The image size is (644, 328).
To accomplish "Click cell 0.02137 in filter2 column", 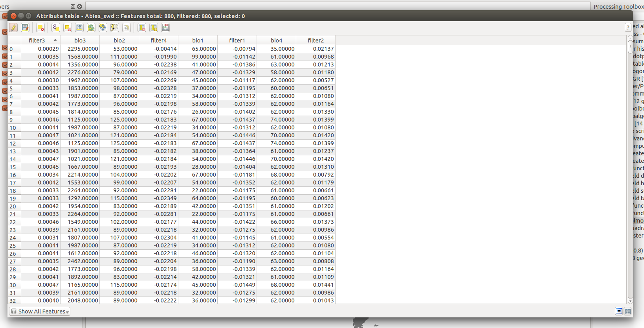I will (x=316, y=49).
